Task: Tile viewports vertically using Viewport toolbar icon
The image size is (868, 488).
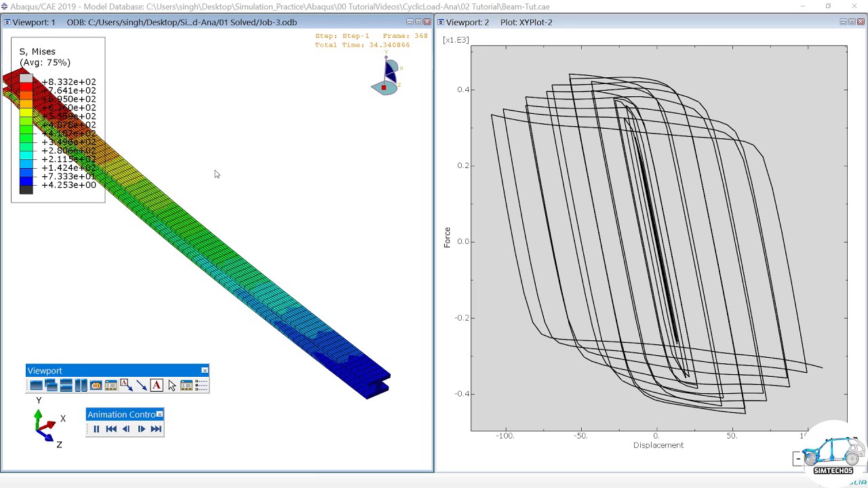Action: [x=81, y=386]
